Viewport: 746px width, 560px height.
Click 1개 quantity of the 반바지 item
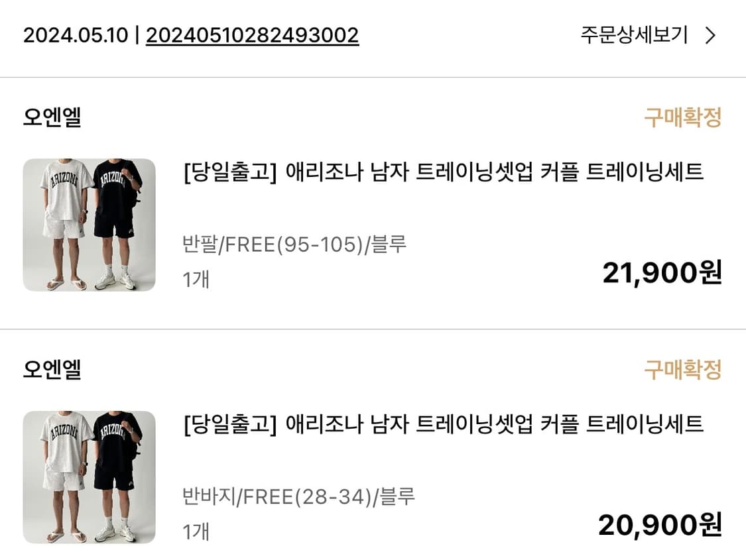196,531
